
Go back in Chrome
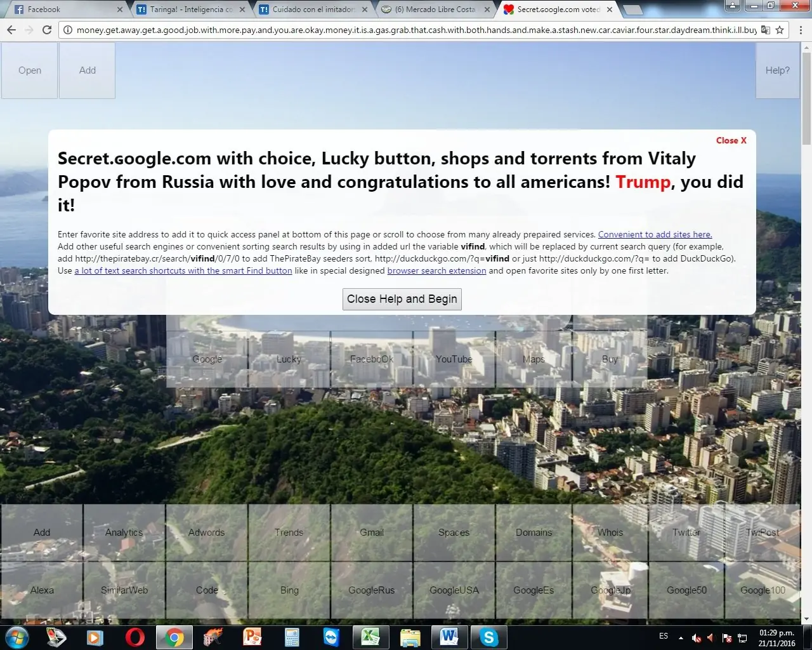click(11, 30)
